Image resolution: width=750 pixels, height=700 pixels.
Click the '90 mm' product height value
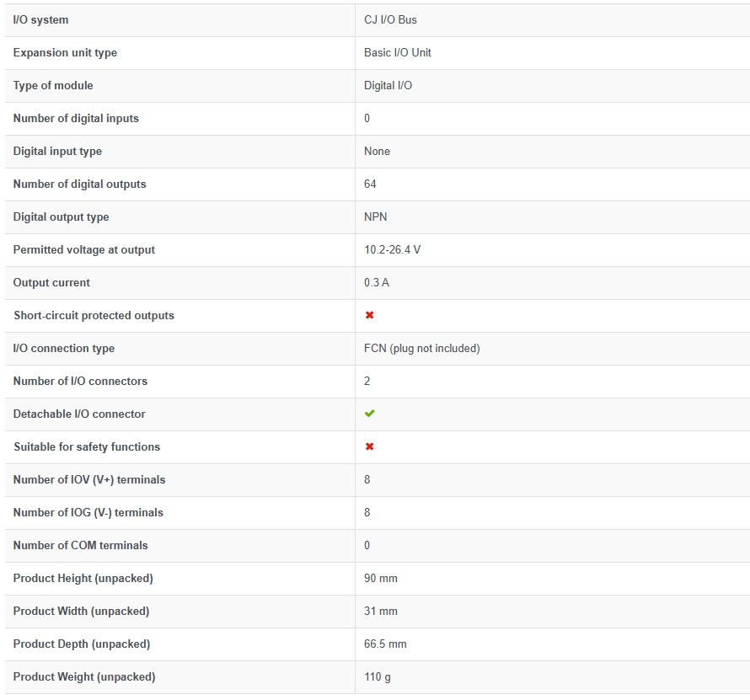tap(381, 578)
